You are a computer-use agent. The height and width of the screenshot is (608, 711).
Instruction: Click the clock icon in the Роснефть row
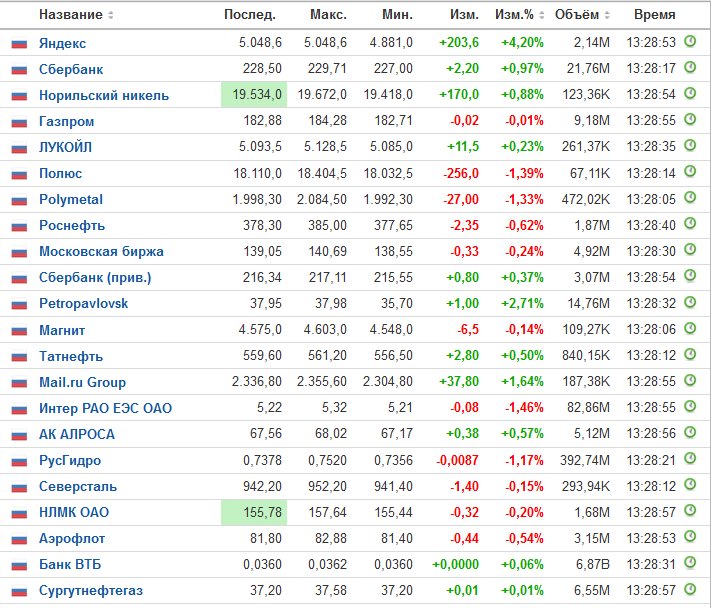click(x=690, y=224)
